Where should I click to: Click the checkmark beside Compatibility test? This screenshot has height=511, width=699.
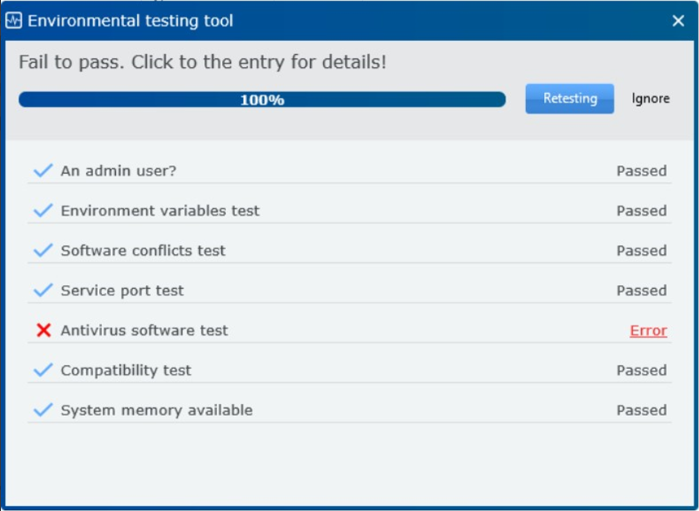43,370
